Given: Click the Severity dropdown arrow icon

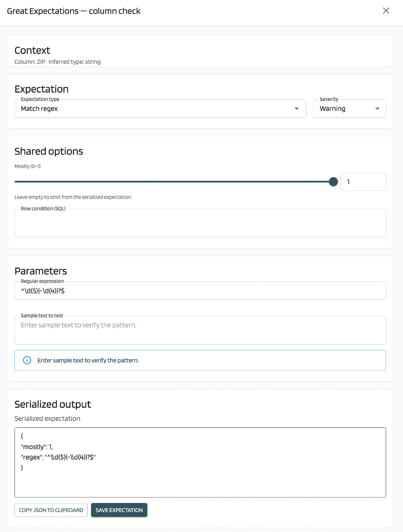Looking at the screenshot, I should [377, 109].
